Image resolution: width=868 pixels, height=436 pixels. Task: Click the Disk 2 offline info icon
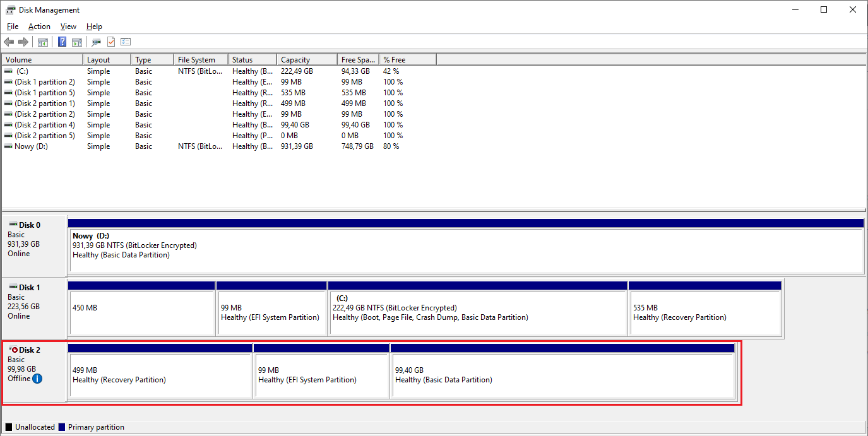[37, 379]
